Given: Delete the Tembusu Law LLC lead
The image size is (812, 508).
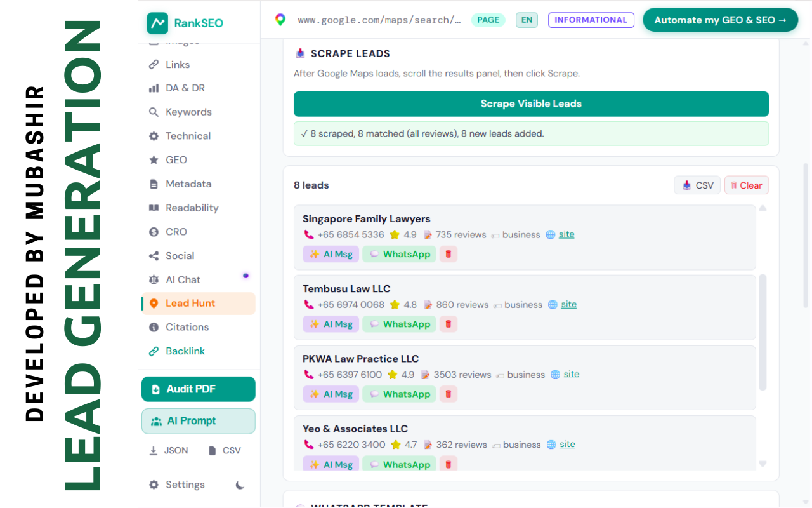Looking at the screenshot, I should (x=449, y=324).
